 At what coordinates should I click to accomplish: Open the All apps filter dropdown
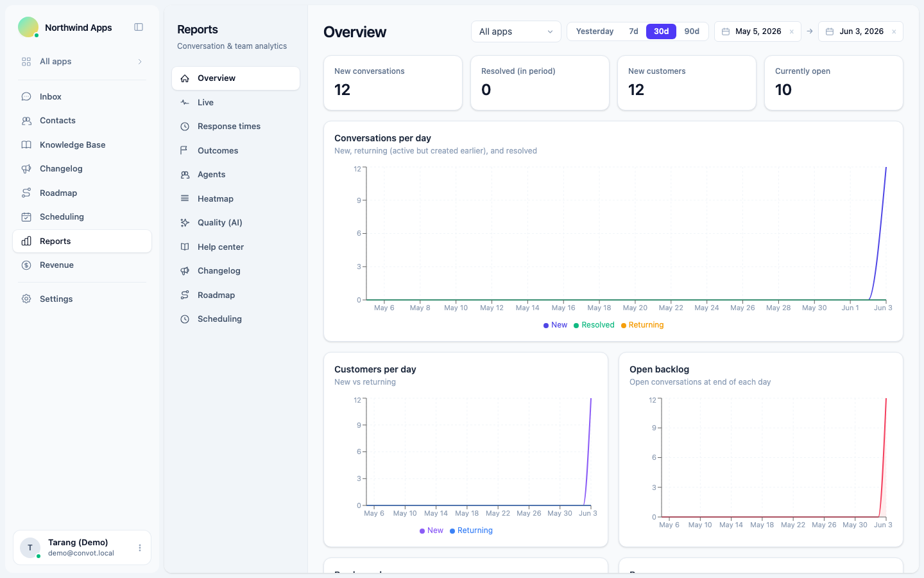(x=516, y=31)
